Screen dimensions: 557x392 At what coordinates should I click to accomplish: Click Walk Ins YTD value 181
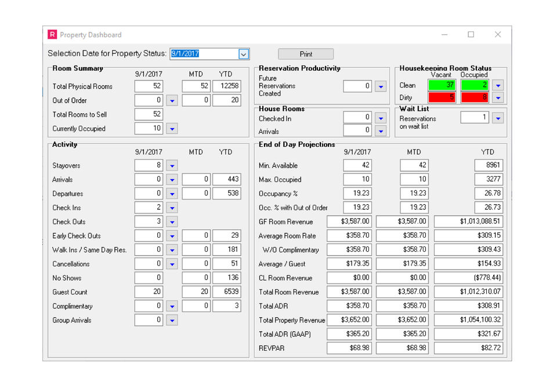(227, 250)
